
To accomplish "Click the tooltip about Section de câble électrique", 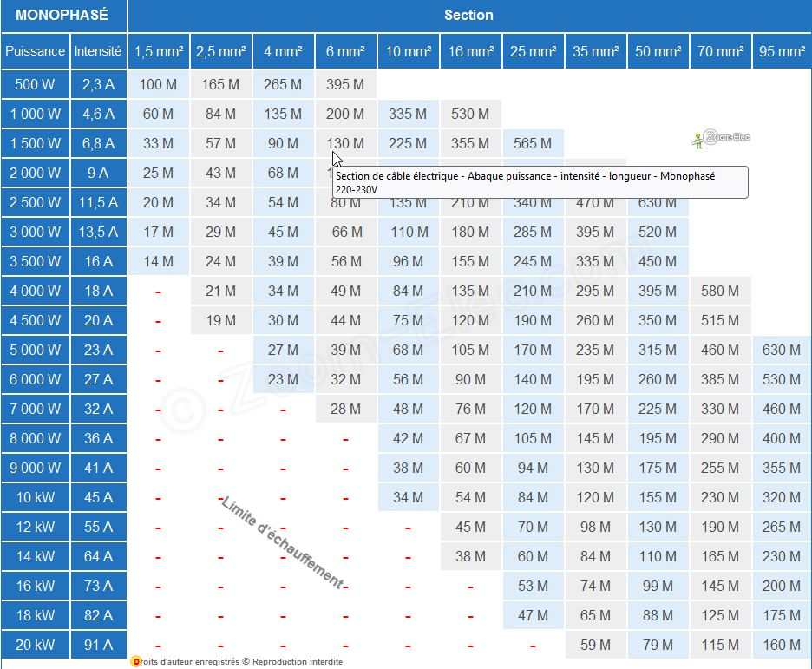I will click(x=540, y=182).
